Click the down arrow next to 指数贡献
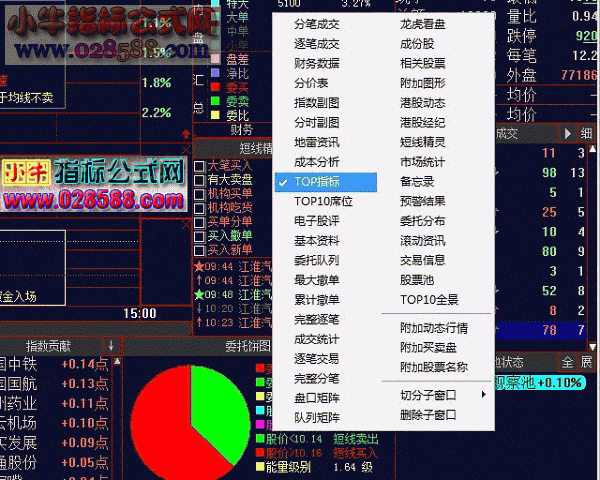Image resolution: width=600 pixels, height=480 pixels. click(111, 346)
